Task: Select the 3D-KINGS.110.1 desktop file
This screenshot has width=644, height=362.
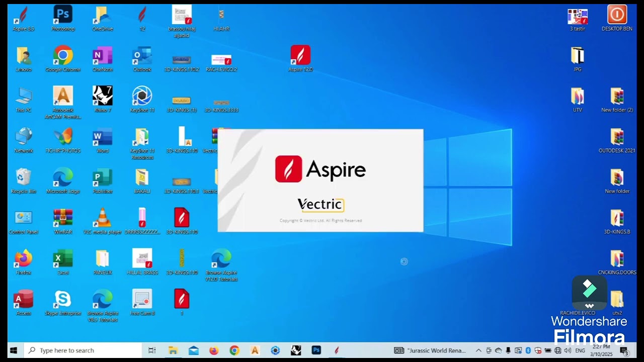Action: [x=182, y=186]
